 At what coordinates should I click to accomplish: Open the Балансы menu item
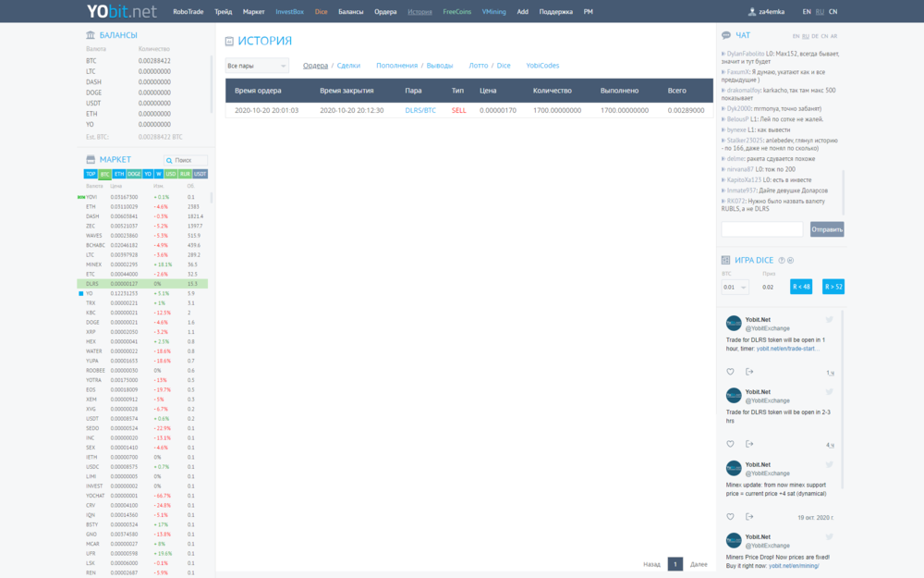(x=350, y=12)
